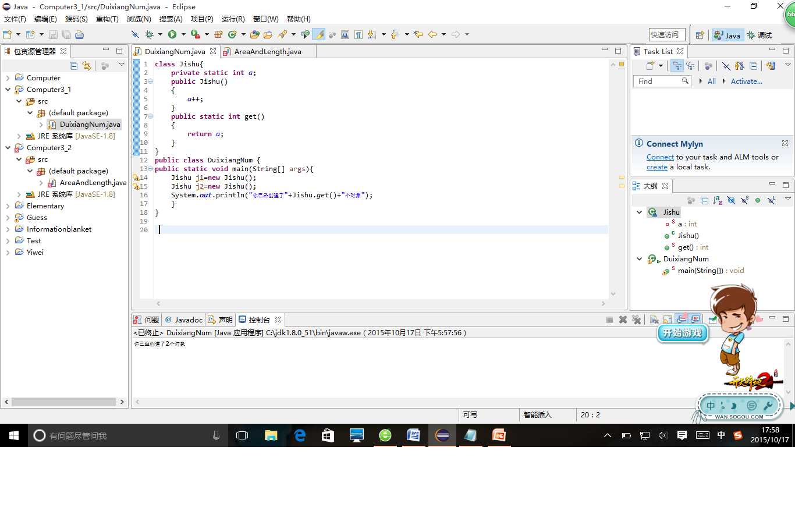The image size is (795, 532).
Task: Click the New Task icon in Task List
Action: click(650, 66)
